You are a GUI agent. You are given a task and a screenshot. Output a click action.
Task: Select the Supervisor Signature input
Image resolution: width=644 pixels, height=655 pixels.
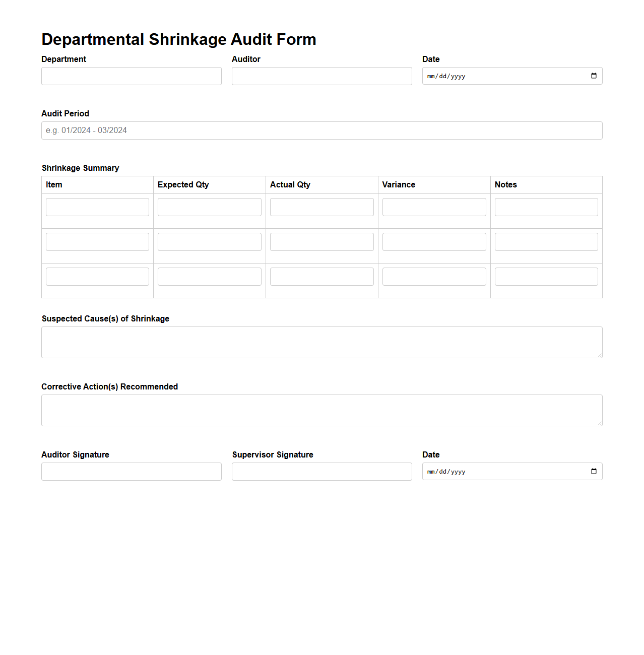[x=321, y=471]
